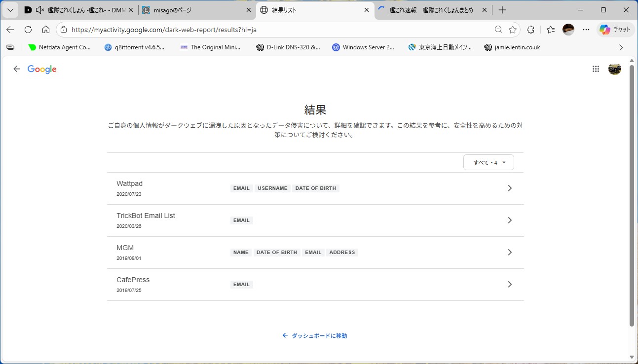Open the Extensions puzzle icon
638x364 pixels.
coord(530,30)
